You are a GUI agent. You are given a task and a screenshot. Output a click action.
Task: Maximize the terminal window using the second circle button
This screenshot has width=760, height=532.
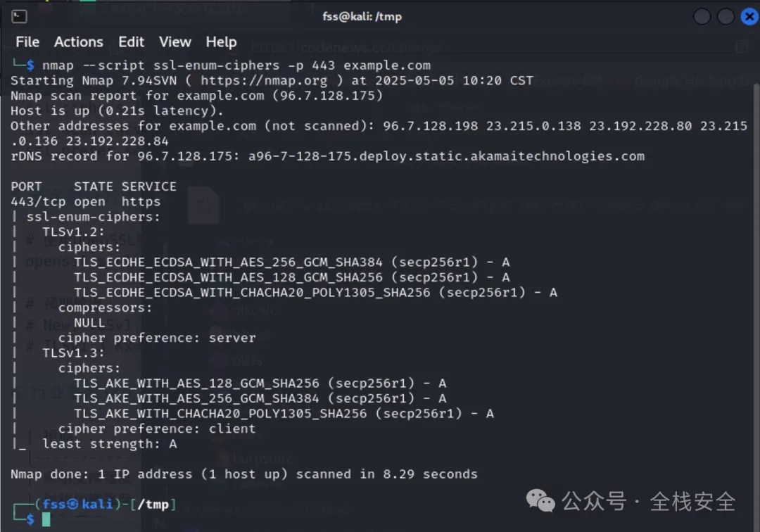[726, 16]
